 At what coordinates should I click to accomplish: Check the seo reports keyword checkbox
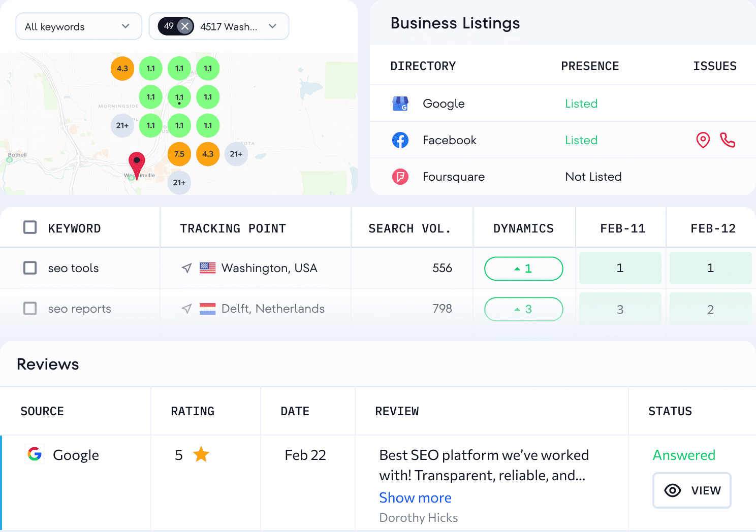pyautogui.click(x=30, y=308)
